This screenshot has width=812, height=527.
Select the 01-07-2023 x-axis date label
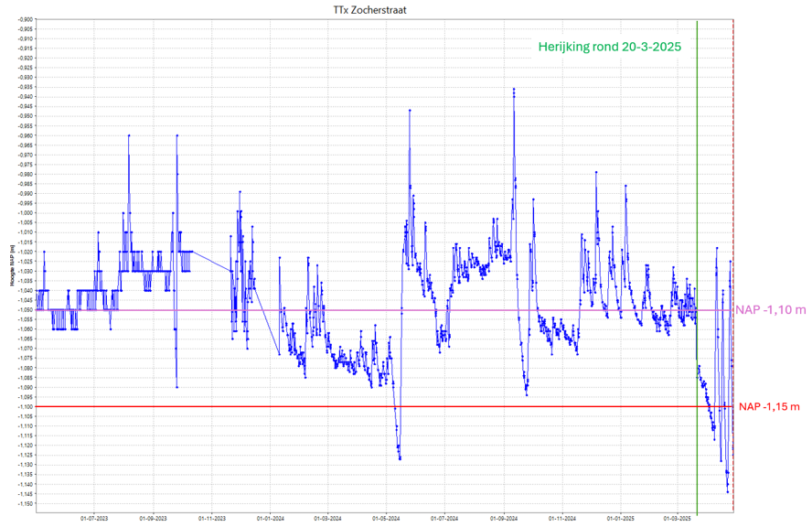pos(94,519)
